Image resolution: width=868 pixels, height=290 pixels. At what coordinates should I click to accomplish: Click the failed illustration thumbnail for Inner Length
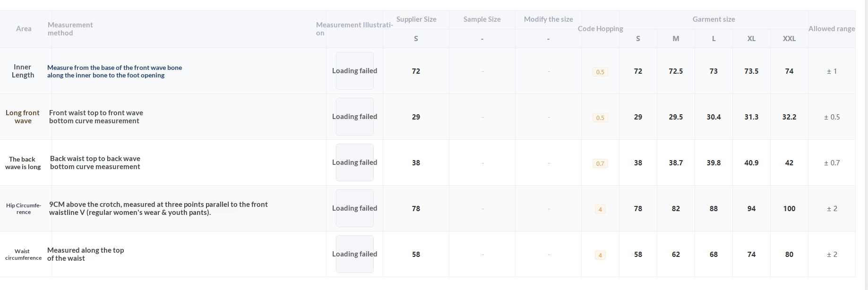[354, 71]
